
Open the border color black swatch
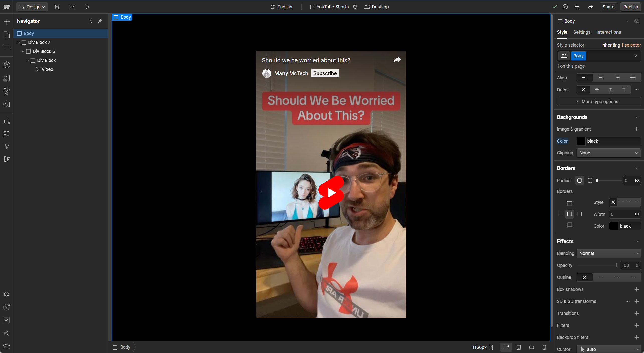[613, 226]
